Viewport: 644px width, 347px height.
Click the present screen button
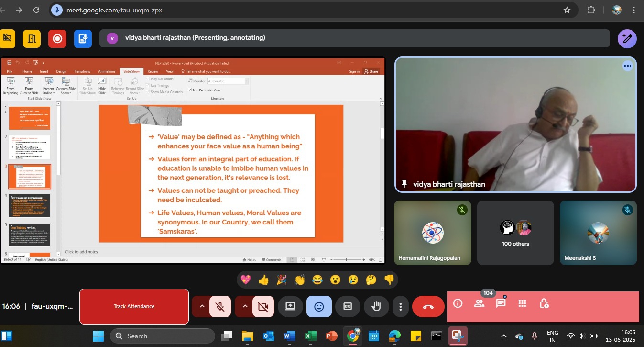point(290,307)
